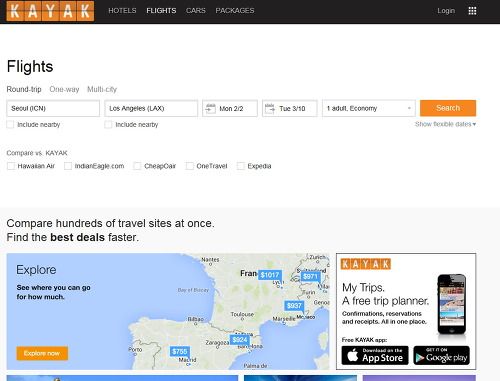Go to the HOTELS tab

122,11
